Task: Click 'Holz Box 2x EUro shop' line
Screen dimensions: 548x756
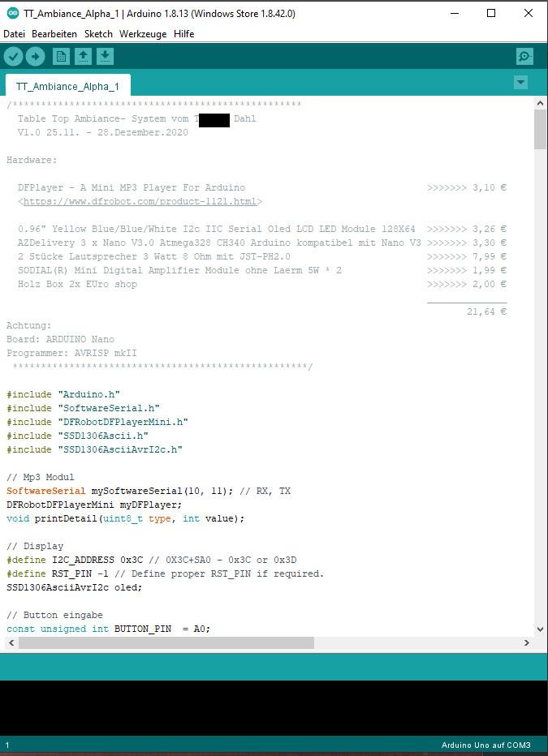Action: click(x=77, y=284)
